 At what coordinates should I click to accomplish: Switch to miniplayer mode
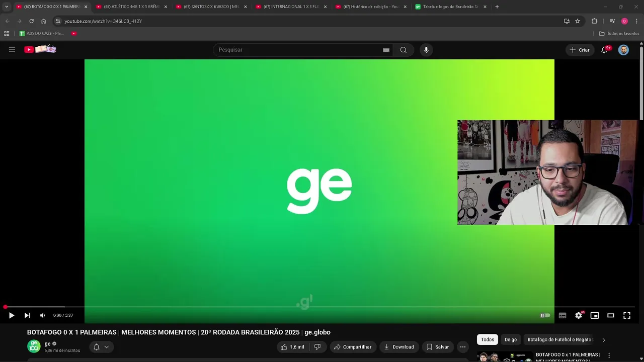pyautogui.click(x=595, y=315)
